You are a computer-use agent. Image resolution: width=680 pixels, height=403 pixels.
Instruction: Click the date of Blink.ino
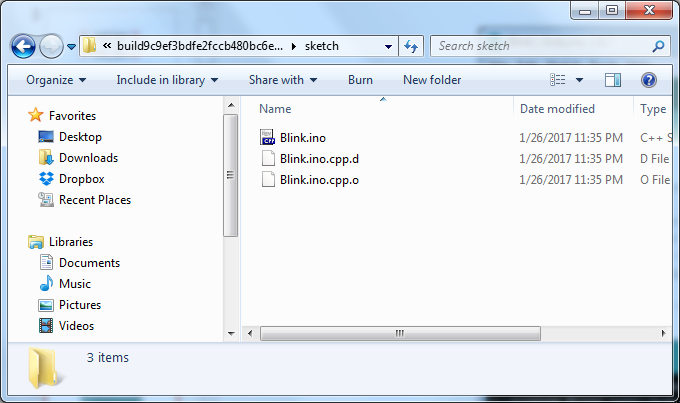(x=571, y=138)
